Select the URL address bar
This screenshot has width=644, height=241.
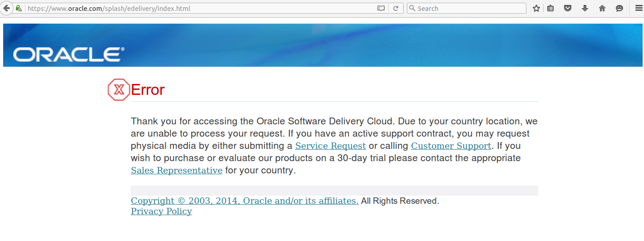coord(200,8)
